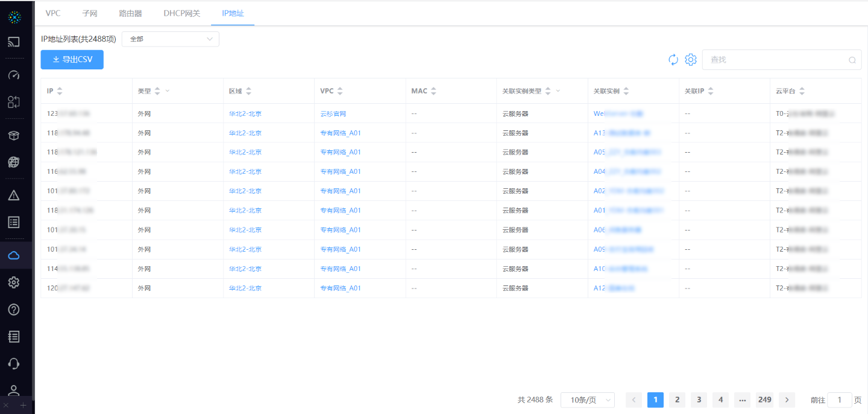Click the 查找 search input field

pos(778,60)
